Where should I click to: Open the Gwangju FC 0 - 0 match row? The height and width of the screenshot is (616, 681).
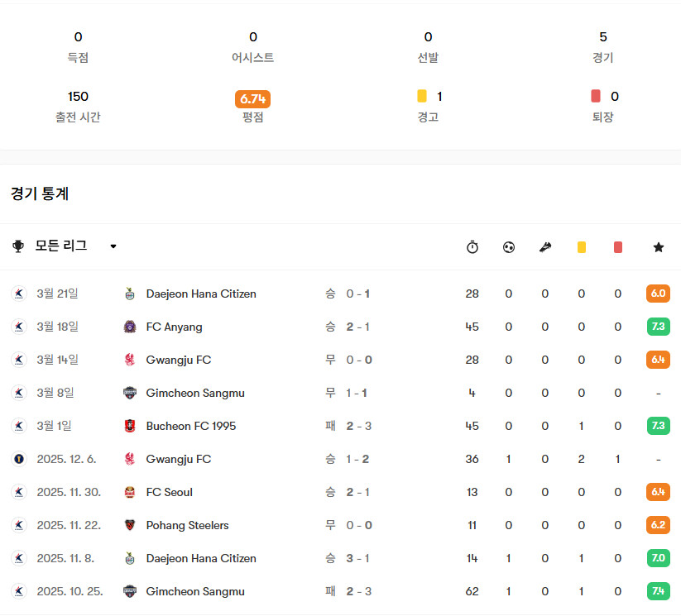341,360
